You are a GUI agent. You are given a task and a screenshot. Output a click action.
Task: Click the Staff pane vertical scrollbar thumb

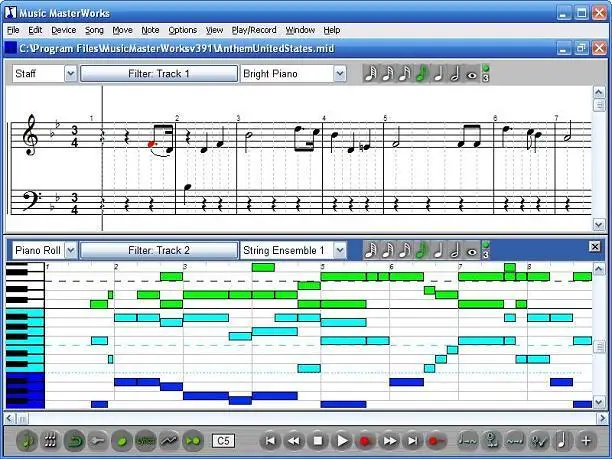pos(599,105)
